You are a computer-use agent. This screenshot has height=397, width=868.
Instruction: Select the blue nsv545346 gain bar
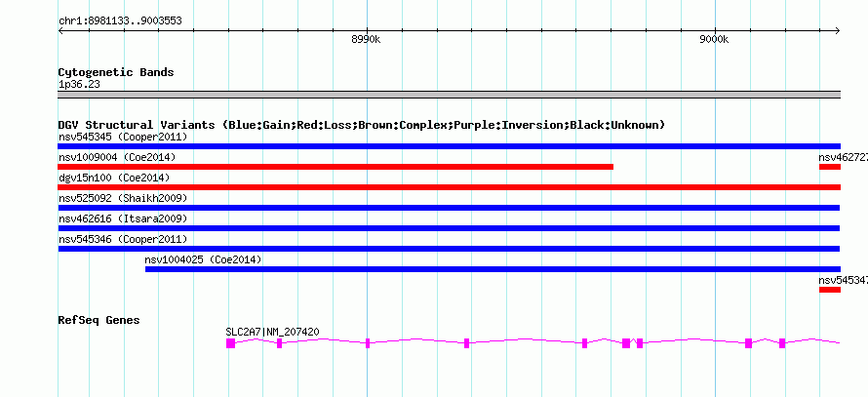tap(449, 249)
